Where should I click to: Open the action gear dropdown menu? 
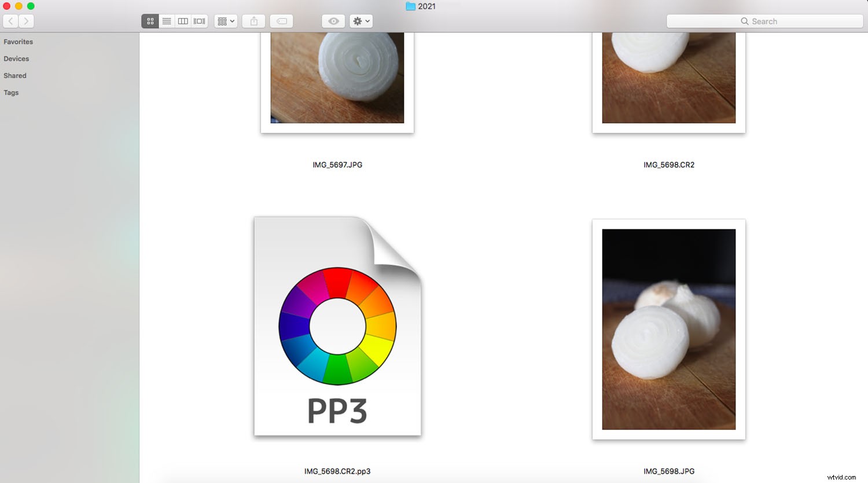361,21
